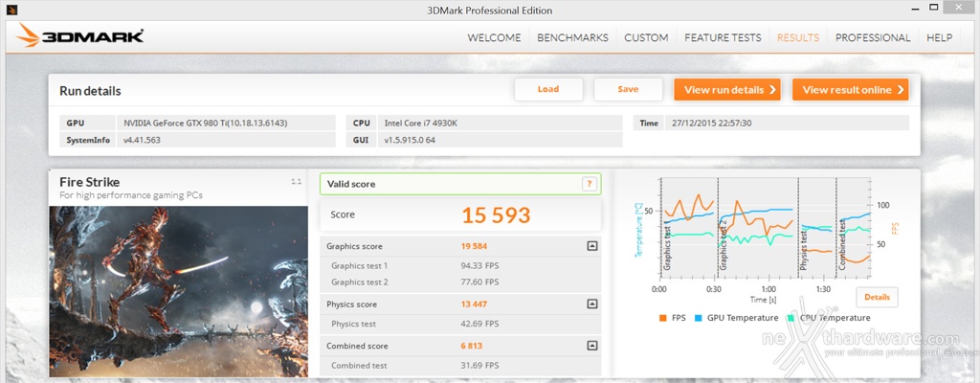
Task: Click Graphics test 2 value 77.60 FPS
Action: click(479, 282)
